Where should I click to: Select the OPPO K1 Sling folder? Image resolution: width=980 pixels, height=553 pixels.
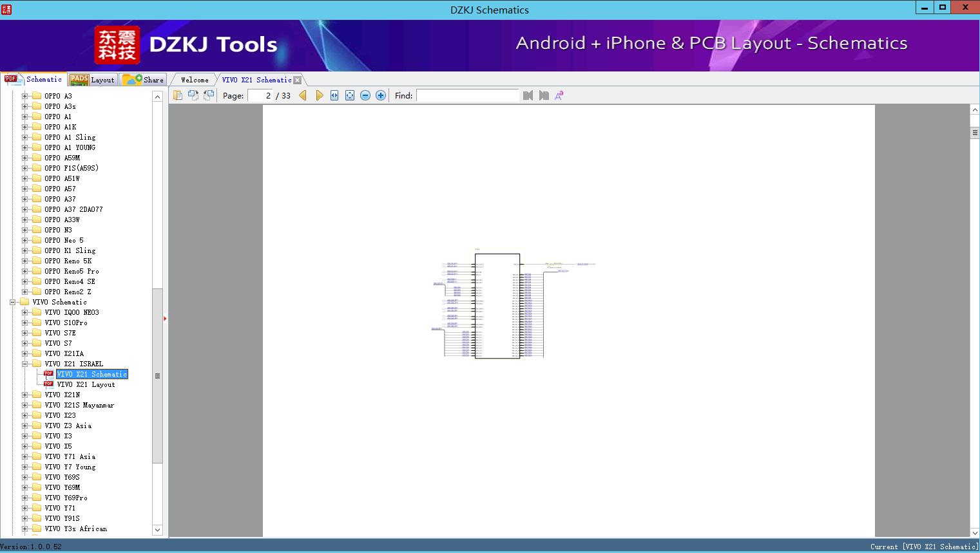[70, 250]
